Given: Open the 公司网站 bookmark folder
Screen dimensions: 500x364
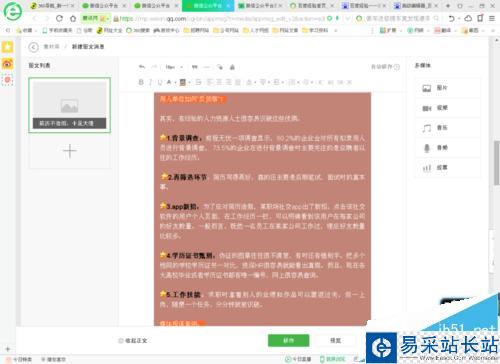Looking at the screenshot, I should click(226, 30).
